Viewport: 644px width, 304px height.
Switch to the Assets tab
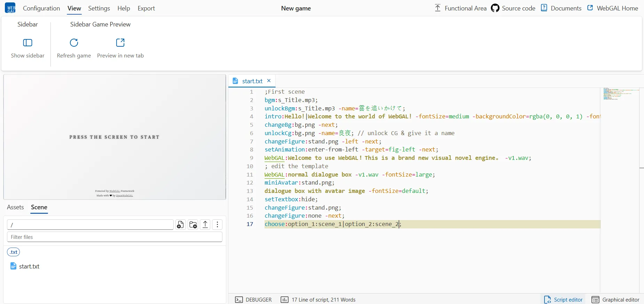coord(15,207)
